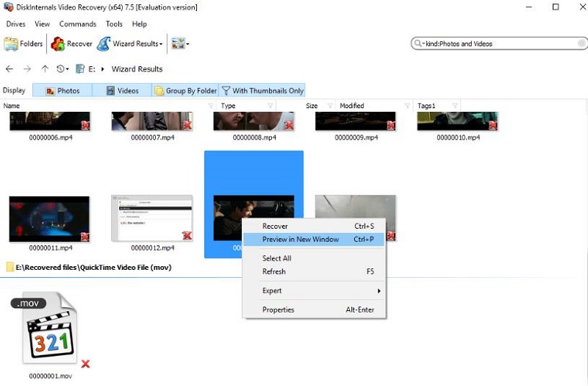Open the search magnifier options dropdown

(x=418, y=44)
